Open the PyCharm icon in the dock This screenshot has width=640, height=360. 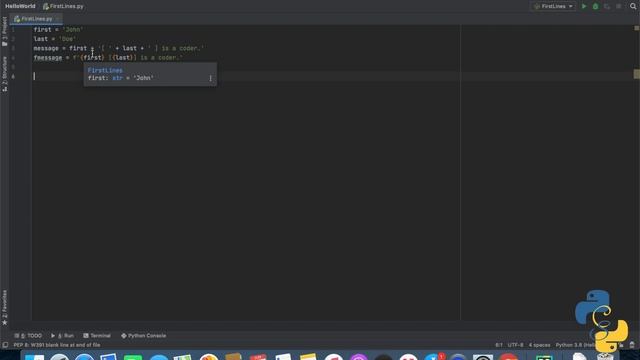(544, 358)
